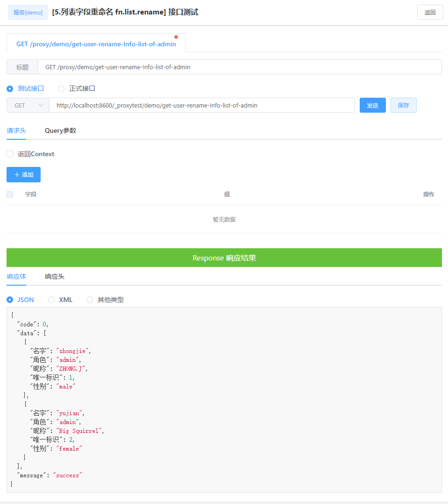Enable the 返回Context checkbox
448x504 pixels.
click(10, 153)
